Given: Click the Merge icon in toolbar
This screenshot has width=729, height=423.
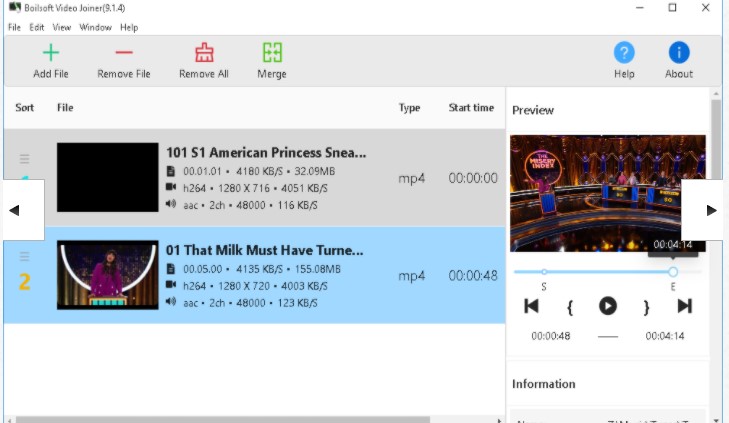Looking at the screenshot, I should [x=271, y=53].
